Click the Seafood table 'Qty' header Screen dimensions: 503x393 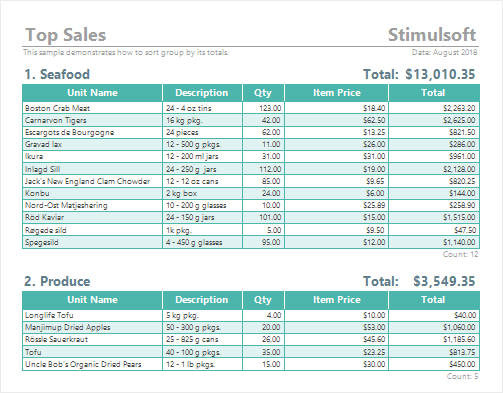(263, 93)
